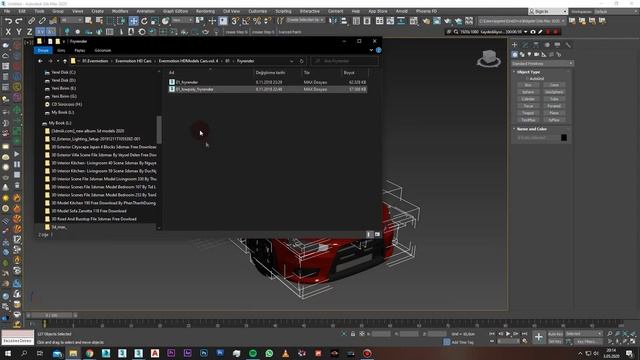Open Spotify from the Windows taskbar
This screenshot has height=360, width=640.
pos(253,353)
